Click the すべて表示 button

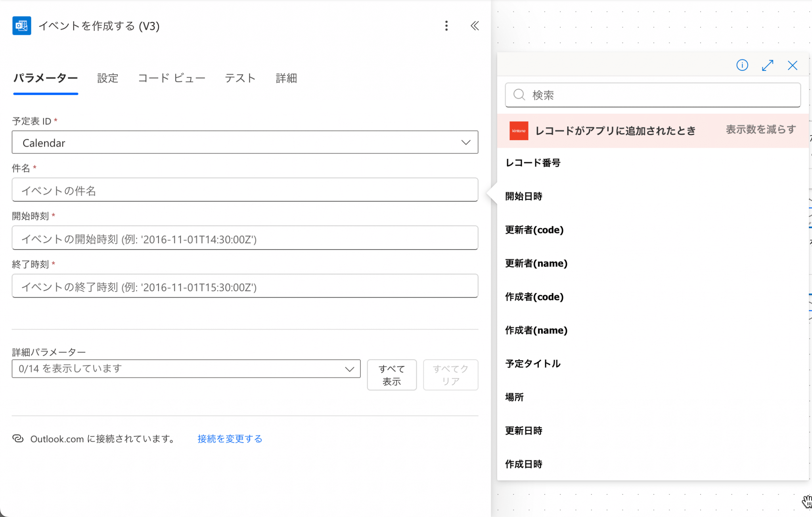pyautogui.click(x=392, y=375)
